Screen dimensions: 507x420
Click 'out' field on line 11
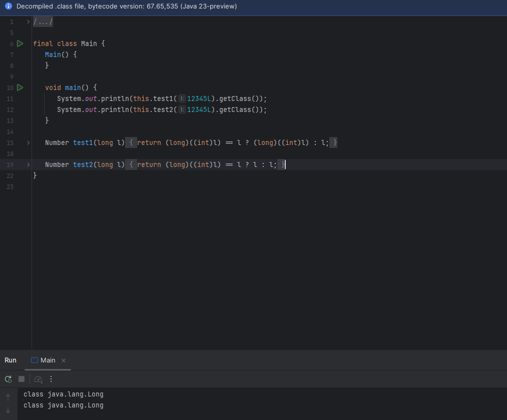coord(91,99)
